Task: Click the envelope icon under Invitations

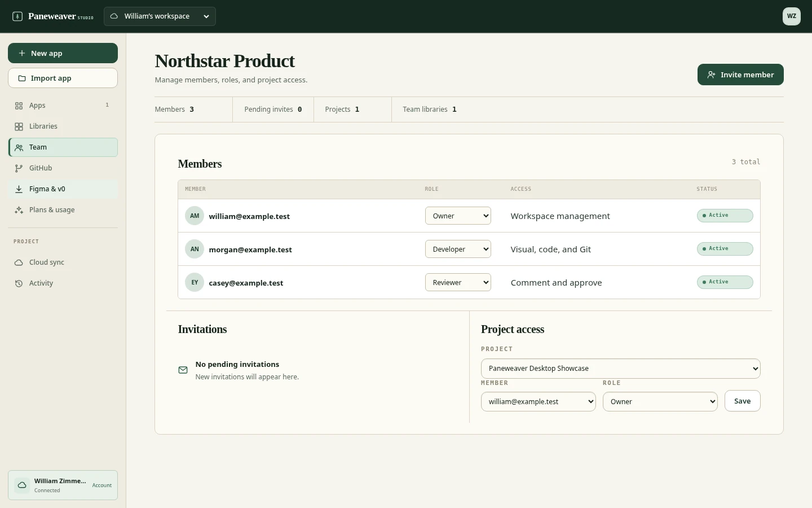Action: click(x=183, y=370)
